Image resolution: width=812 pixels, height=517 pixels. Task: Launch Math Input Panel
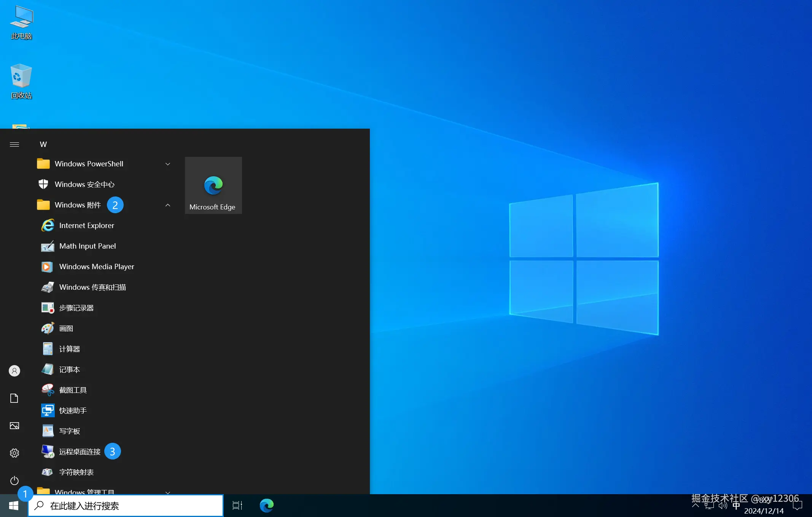pyautogui.click(x=87, y=246)
